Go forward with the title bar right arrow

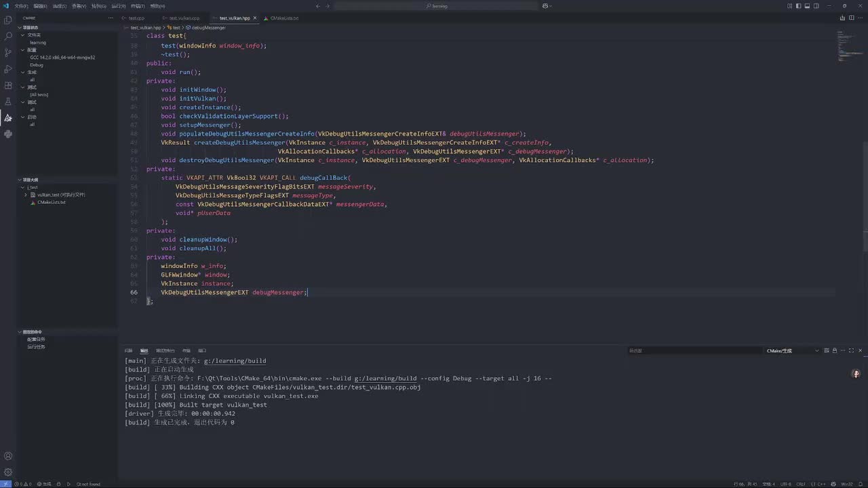click(327, 6)
